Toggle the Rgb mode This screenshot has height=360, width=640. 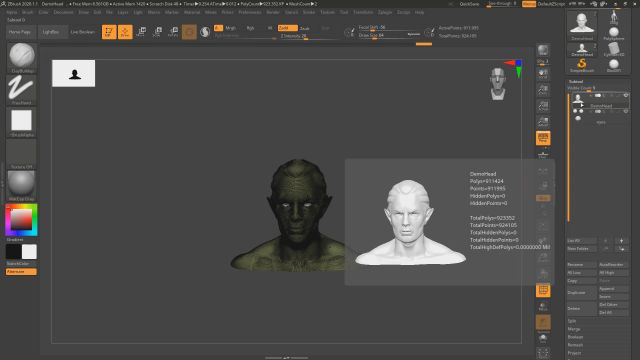click(x=250, y=28)
